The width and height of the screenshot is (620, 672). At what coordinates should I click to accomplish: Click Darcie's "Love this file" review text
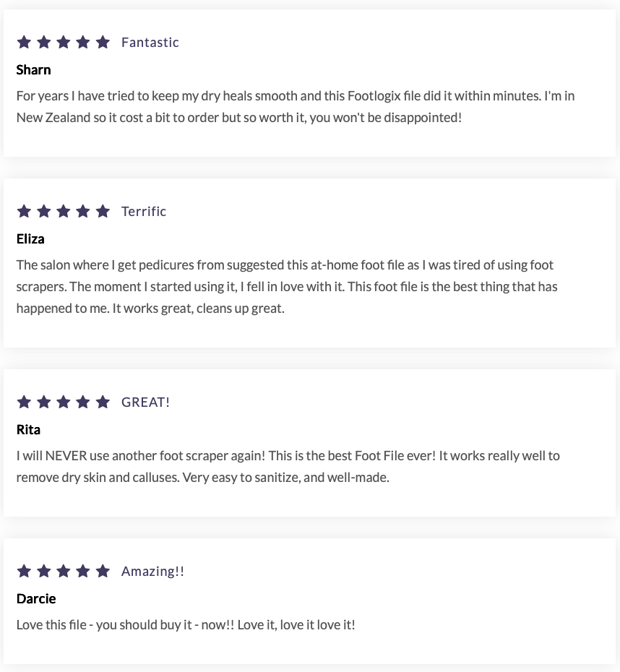tap(186, 625)
